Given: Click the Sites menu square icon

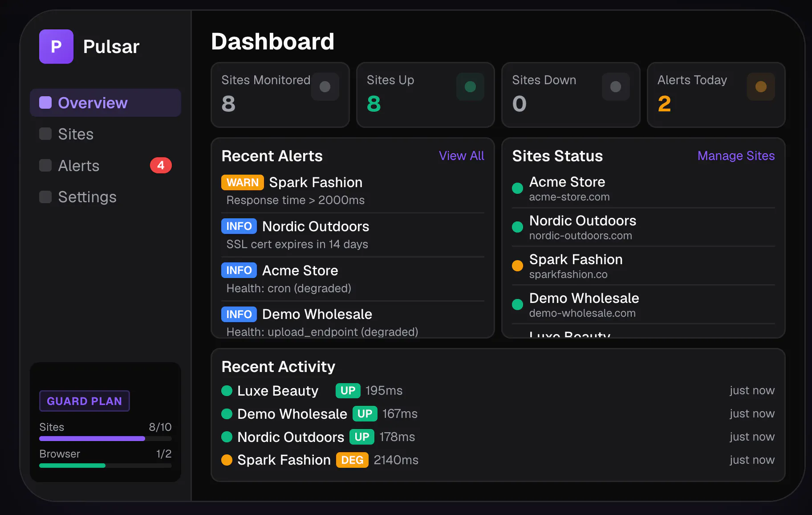Looking at the screenshot, I should [45, 134].
